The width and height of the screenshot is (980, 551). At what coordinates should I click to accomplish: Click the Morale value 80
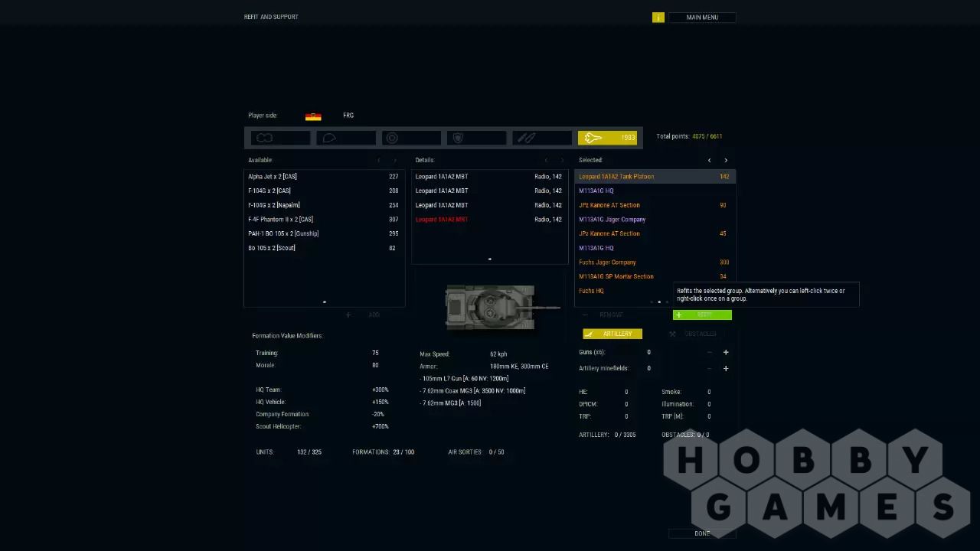pos(375,365)
